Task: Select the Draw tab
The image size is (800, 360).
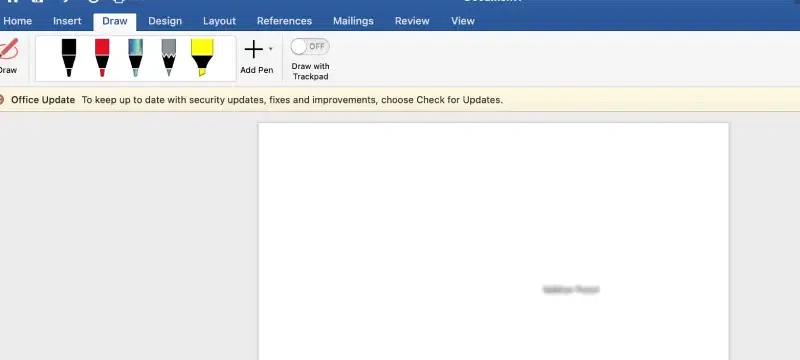Action: coord(115,21)
